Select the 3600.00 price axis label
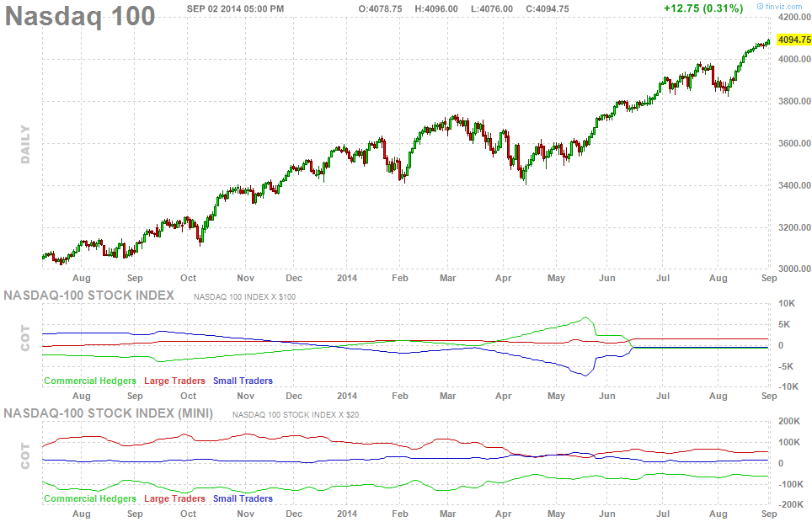The width and height of the screenshot is (812, 522). [x=794, y=143]
